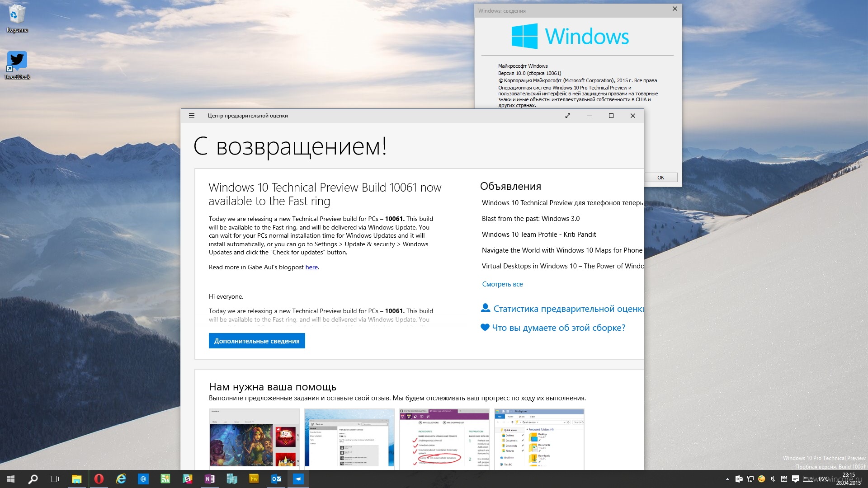Switch to the Opera browser on the taskbar
This screenshot has width=868, height=488.
pyautogui.click(x=99, y=479)
